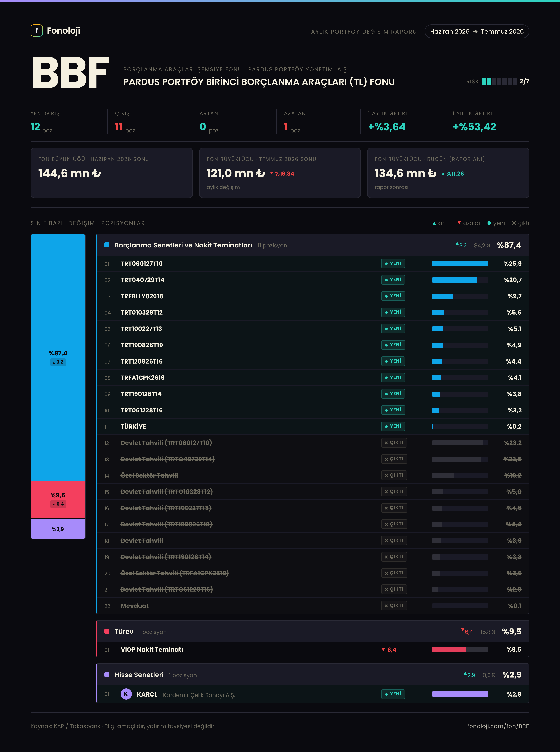
Task: Click the YENİ badge in the TRT060127T10 row
Action: [393, 263]
